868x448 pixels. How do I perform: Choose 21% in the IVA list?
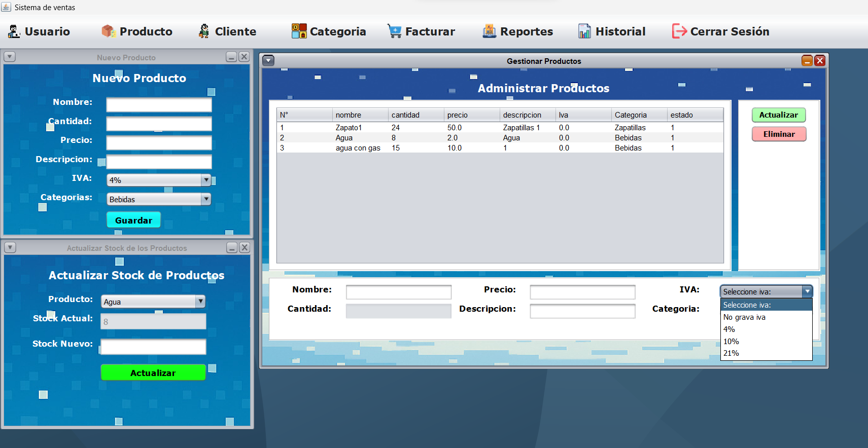(x=767, y=353)
